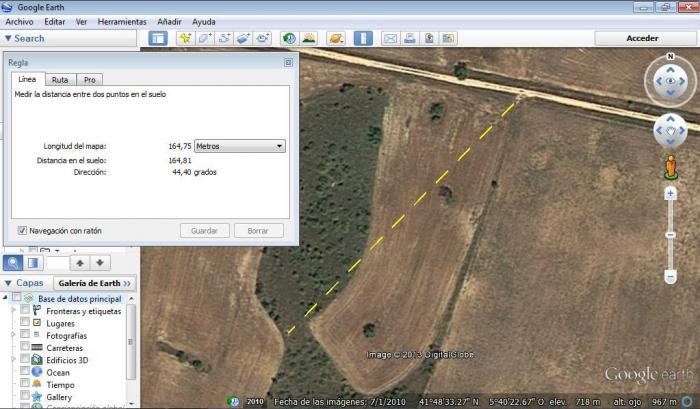Show historical imagery clock icon
This screenshot has width=700, height=409.
point(289,38)
